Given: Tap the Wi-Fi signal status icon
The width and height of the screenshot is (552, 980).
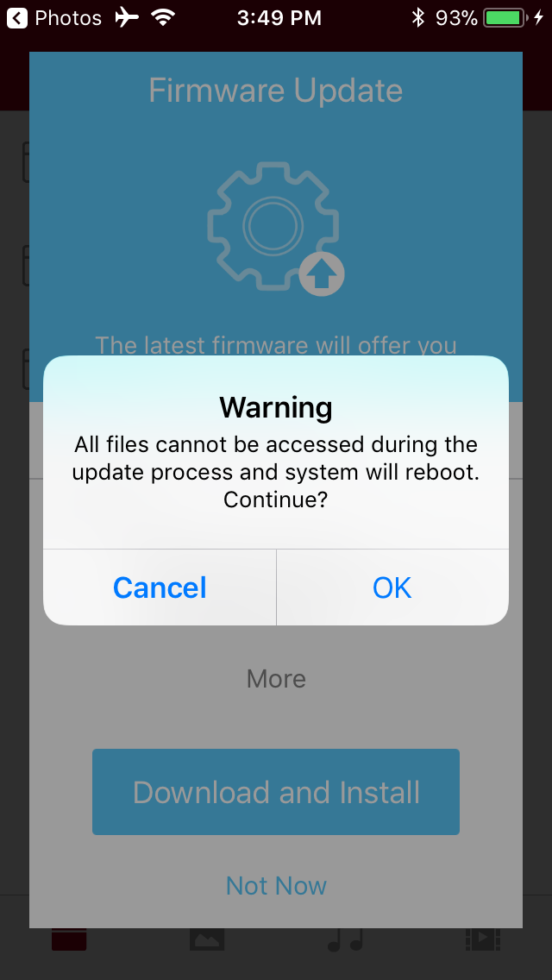Looking at the screenshot, I should [162, 17].
